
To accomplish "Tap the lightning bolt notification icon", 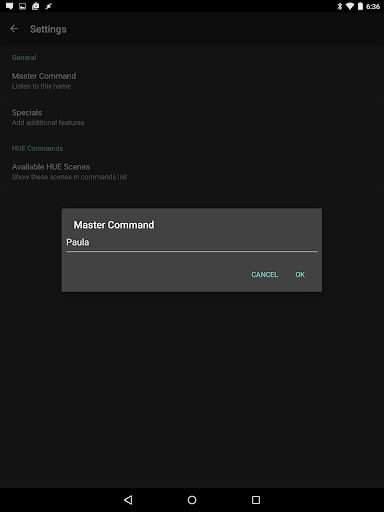I will [x=48, y=6].
